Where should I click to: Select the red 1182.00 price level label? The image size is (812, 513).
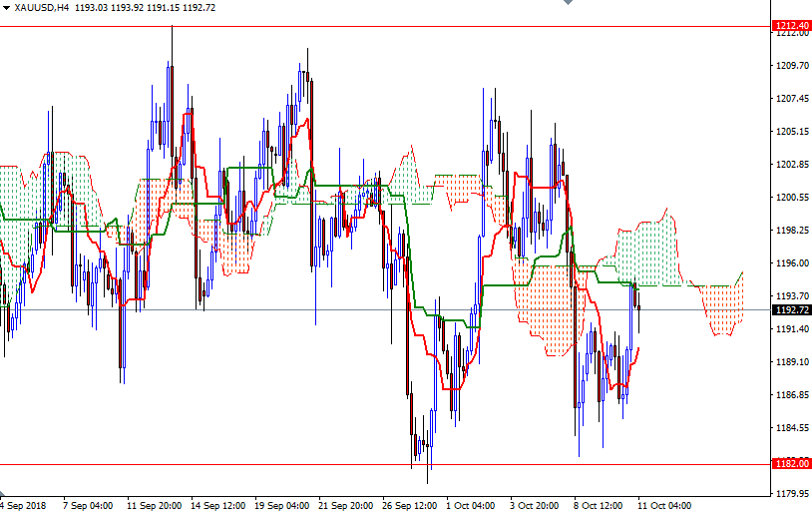[791, 463]
